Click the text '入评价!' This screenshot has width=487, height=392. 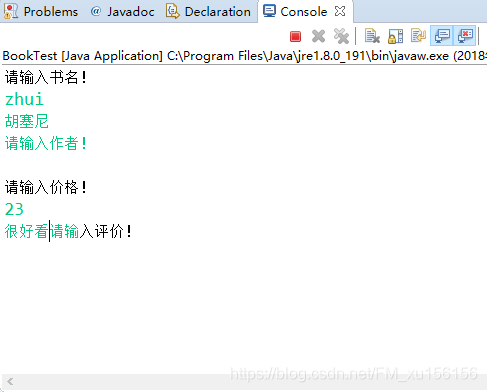click(x=105, y=231)
